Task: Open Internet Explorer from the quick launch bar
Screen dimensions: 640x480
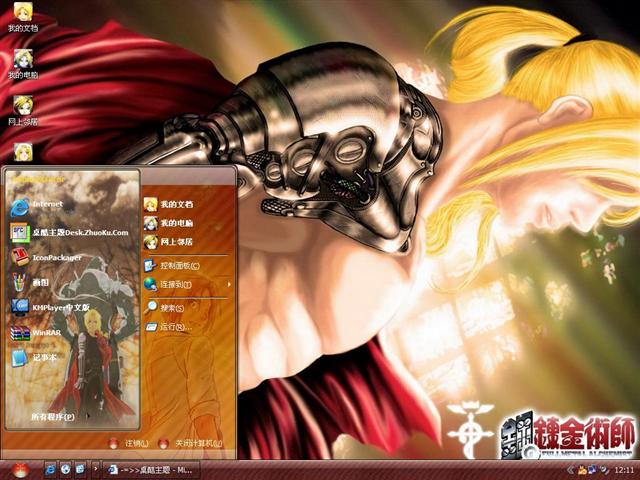Action: pyautogui.click(x=50, y=470)
